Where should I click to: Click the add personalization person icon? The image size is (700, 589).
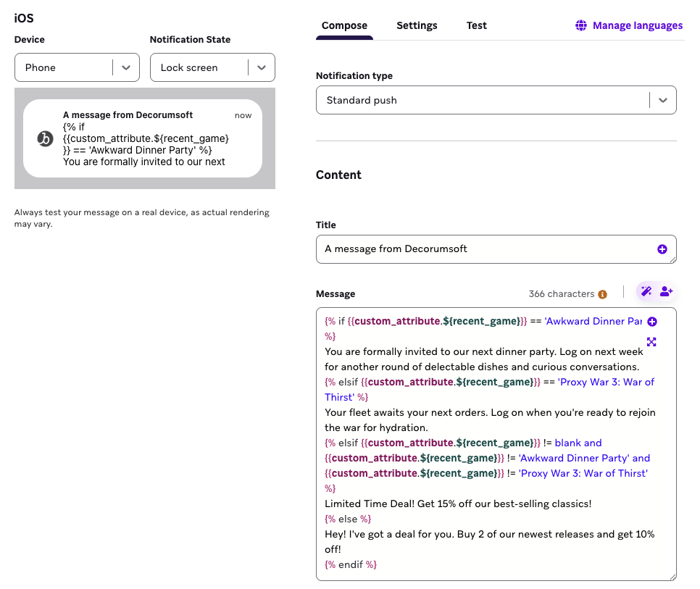666,291
